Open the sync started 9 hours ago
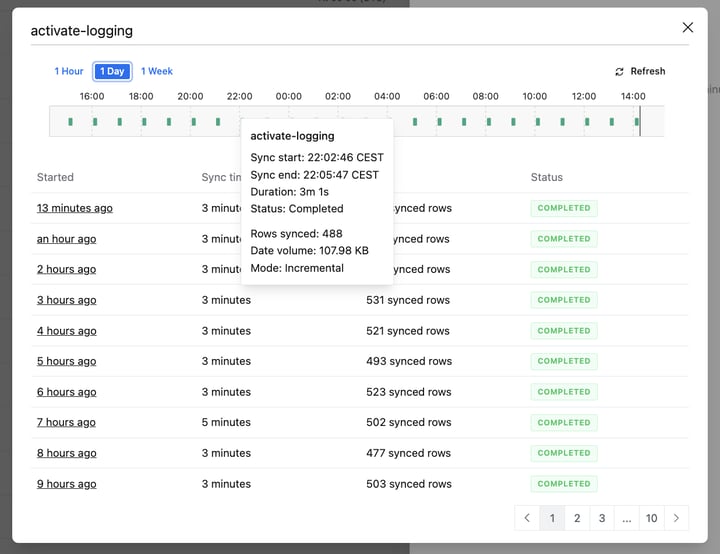 point(67,484)
